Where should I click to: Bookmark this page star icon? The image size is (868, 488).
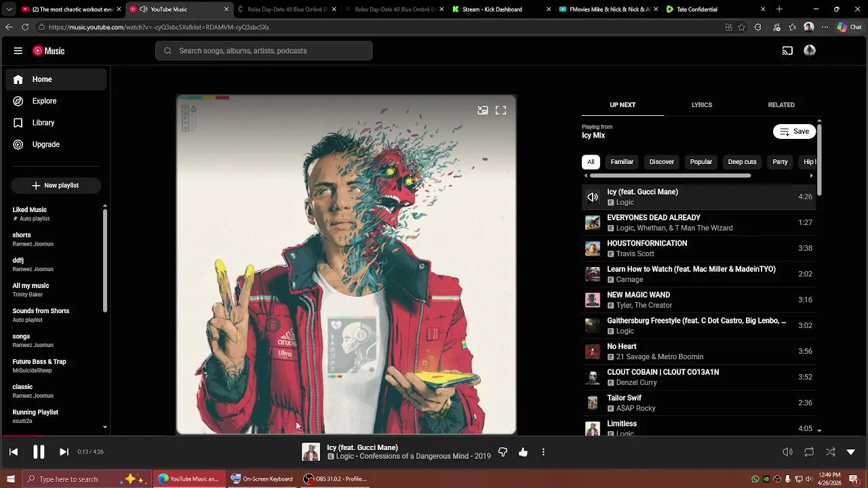pos(742,27)
